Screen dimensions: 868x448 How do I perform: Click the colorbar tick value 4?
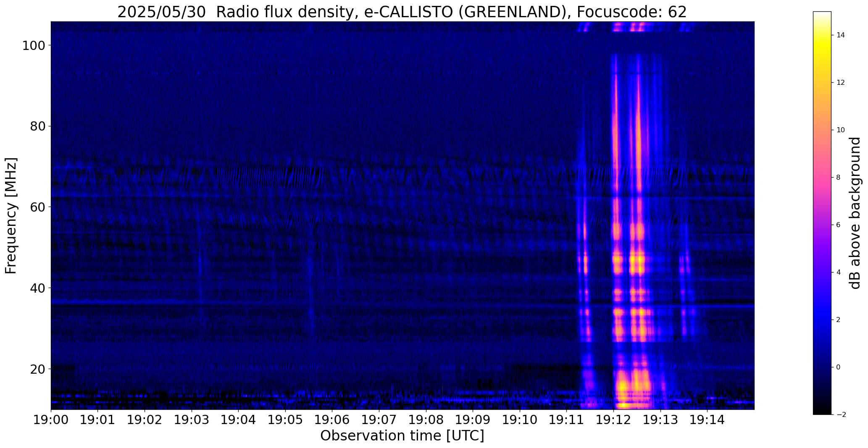point(838,272)
